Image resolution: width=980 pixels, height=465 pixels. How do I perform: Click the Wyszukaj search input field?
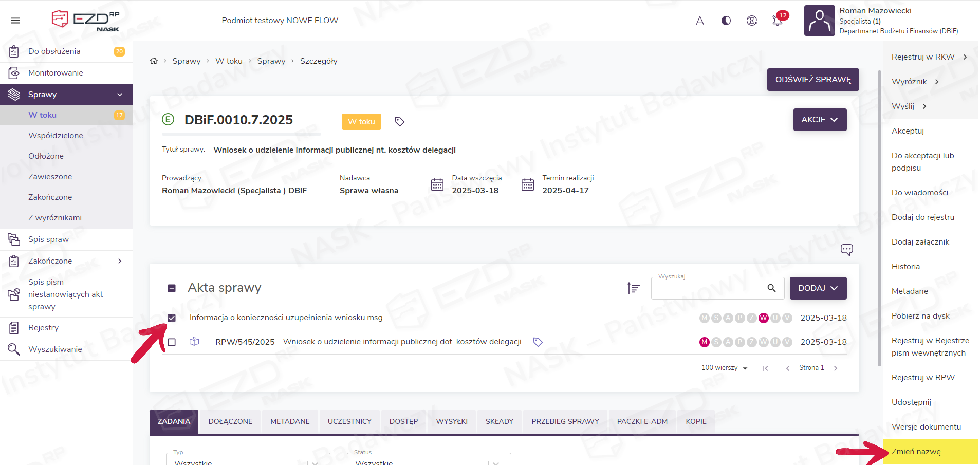coord(708,289)
